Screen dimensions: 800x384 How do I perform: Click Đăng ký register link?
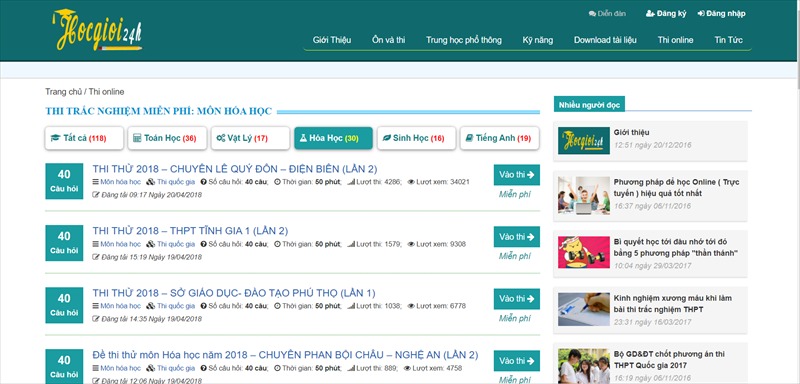(666, 14)
